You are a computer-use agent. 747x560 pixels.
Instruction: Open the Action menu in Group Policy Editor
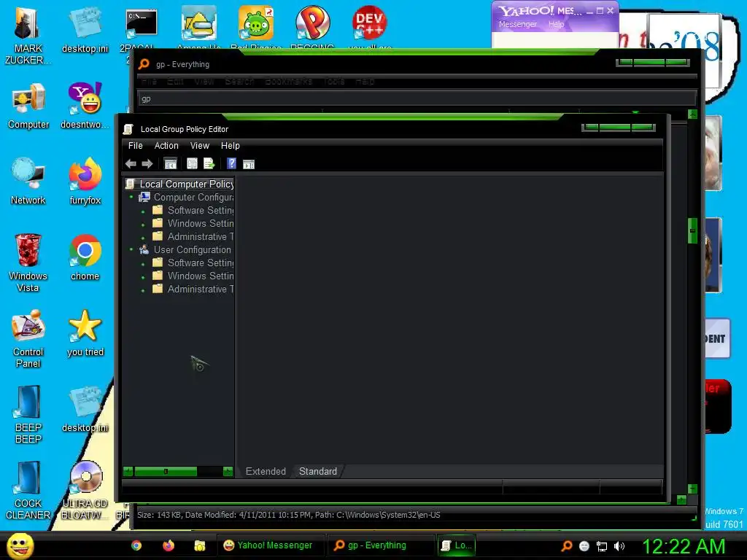[x=166, y=146]
